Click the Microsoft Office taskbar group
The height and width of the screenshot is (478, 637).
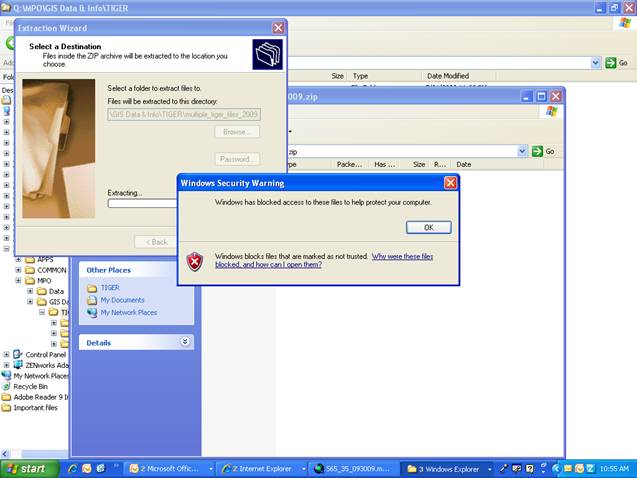[x=171, y=469]
